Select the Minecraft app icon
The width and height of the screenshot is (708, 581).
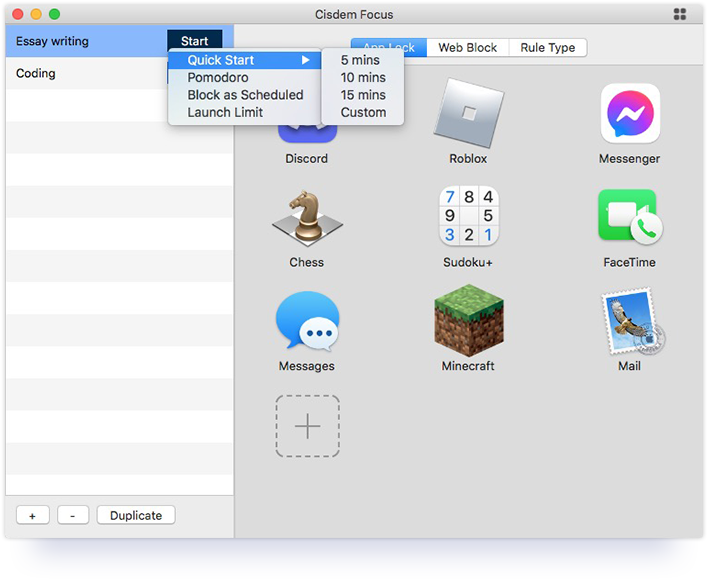469,320
